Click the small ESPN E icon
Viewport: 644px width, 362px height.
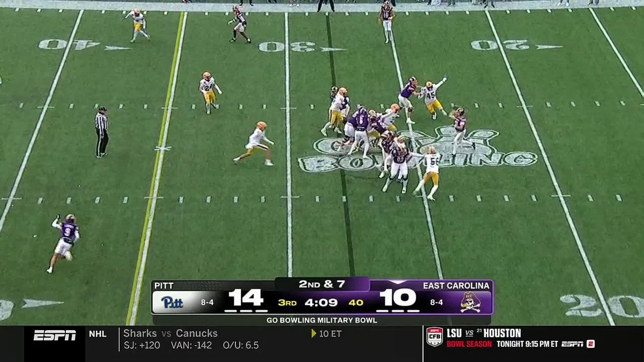pos(591,344)
